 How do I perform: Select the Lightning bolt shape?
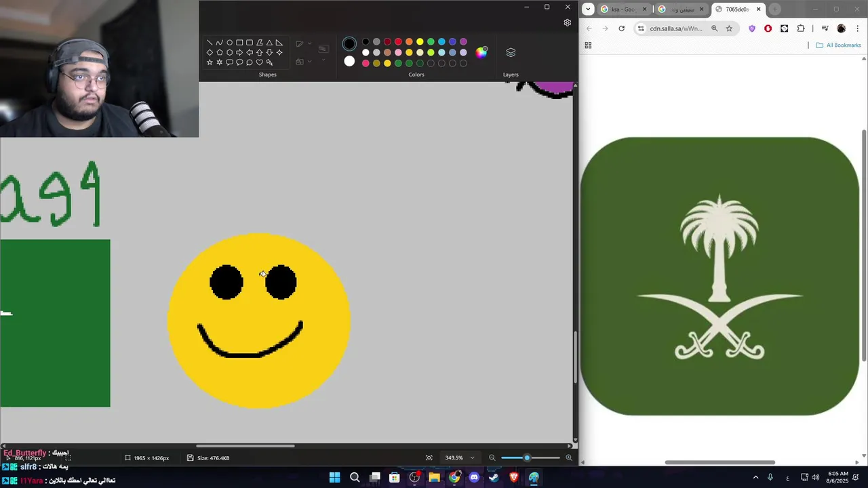pyautogui.click(x=269, y=62)
